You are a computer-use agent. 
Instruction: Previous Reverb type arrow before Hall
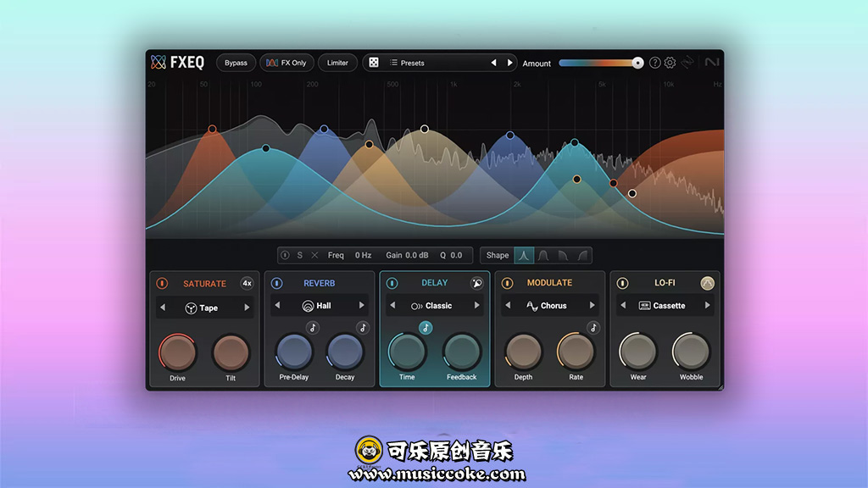[x=277, y=305]
